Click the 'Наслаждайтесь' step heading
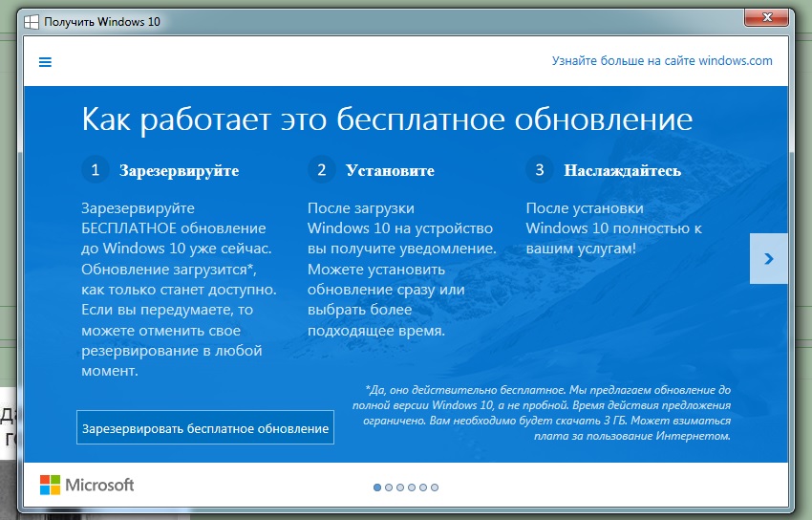Screen dimensions: 812x520 pos(623,170)
